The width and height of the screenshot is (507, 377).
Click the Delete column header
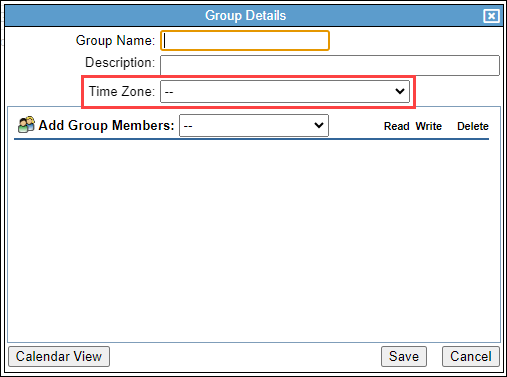[473, 126]
